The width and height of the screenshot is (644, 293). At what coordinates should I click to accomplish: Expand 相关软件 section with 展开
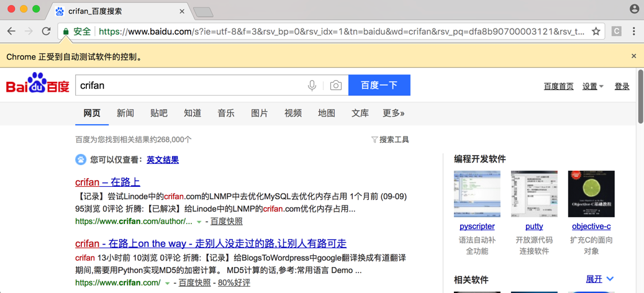(600, 279)
